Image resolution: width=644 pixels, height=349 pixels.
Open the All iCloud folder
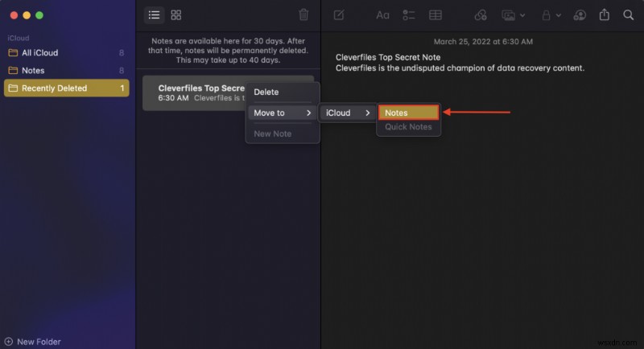point(40,53)
